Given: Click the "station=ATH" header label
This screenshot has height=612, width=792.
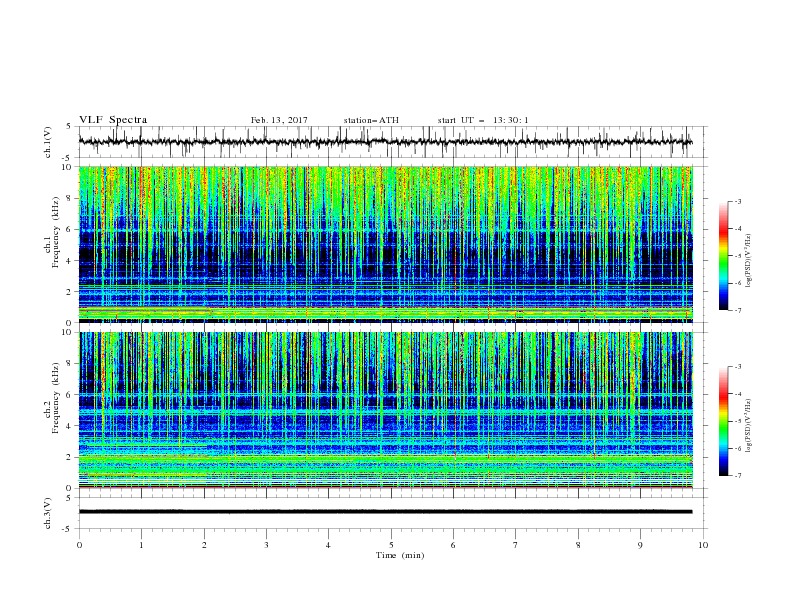Looking at the screenshot, I should 371,120.
